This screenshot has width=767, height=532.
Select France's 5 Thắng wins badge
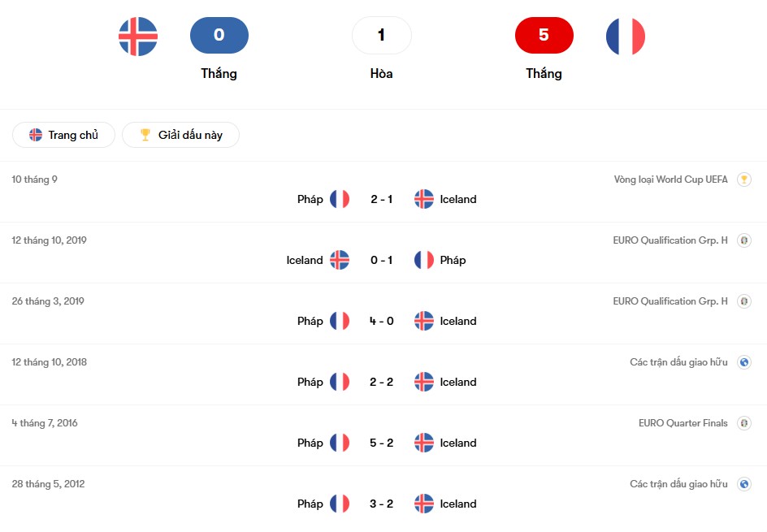coord(544,36)
